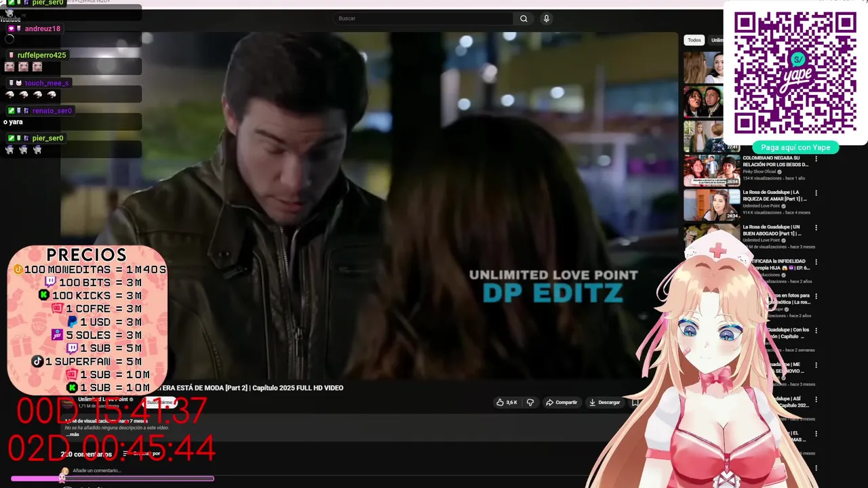The height and width of the screenshot is (488, 868).
Task: Open options for 'Guadalupe | EL' video
Action: [x=816, y=434]
